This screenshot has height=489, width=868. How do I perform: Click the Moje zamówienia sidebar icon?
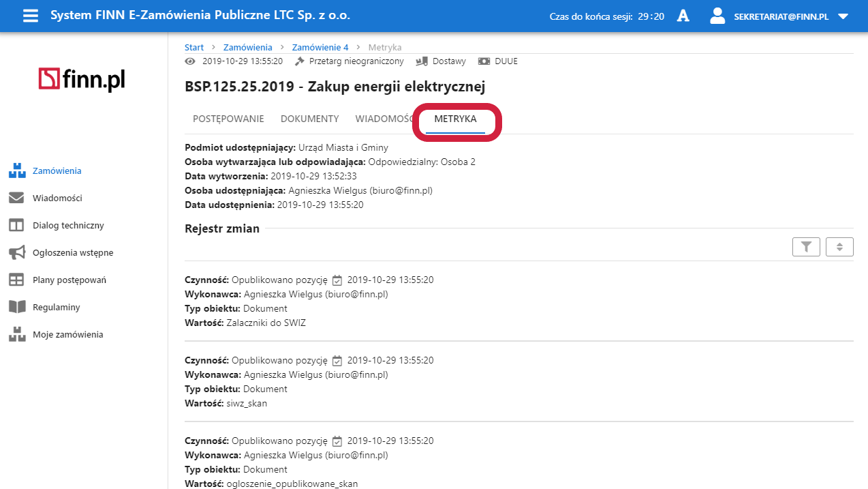(16, 335)
